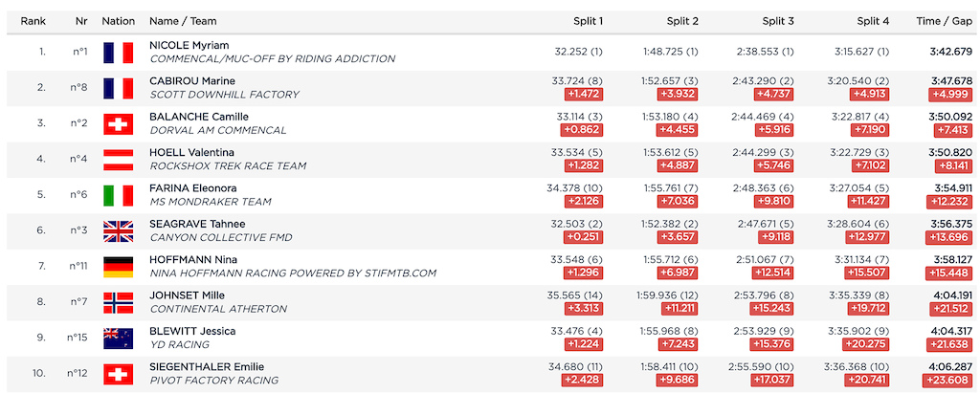
Task: Click team MS MONDRAKER TEAM
Action: pyautogui.click(x=211, y=202)
